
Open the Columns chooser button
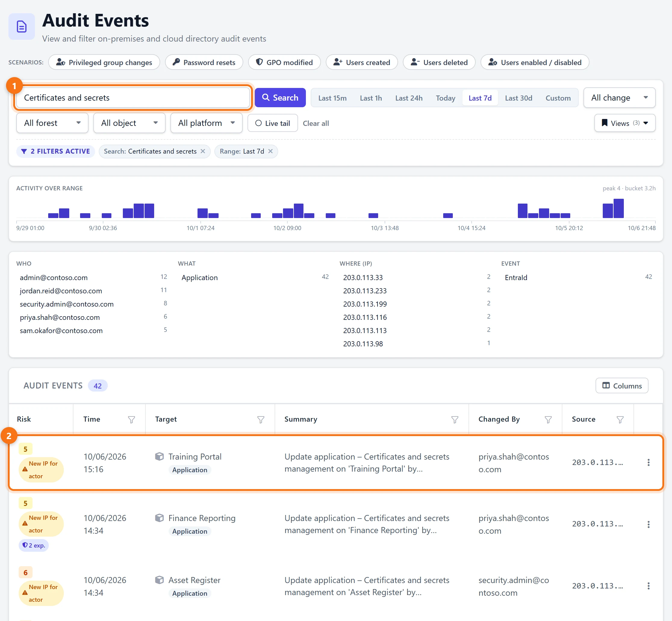(x=622, y=386)
